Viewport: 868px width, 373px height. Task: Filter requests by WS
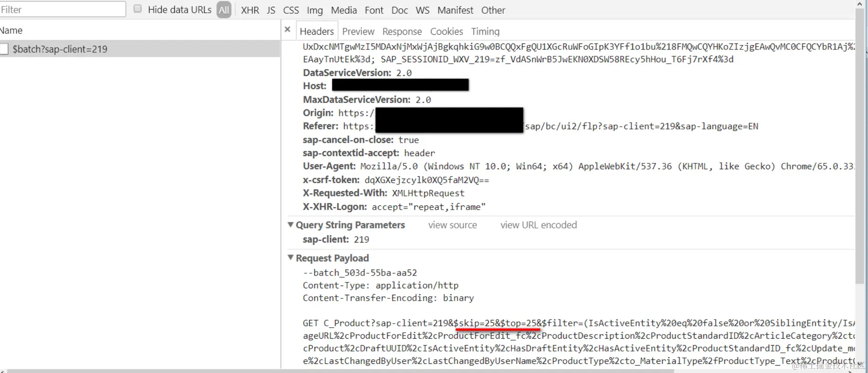coord(422,10)
